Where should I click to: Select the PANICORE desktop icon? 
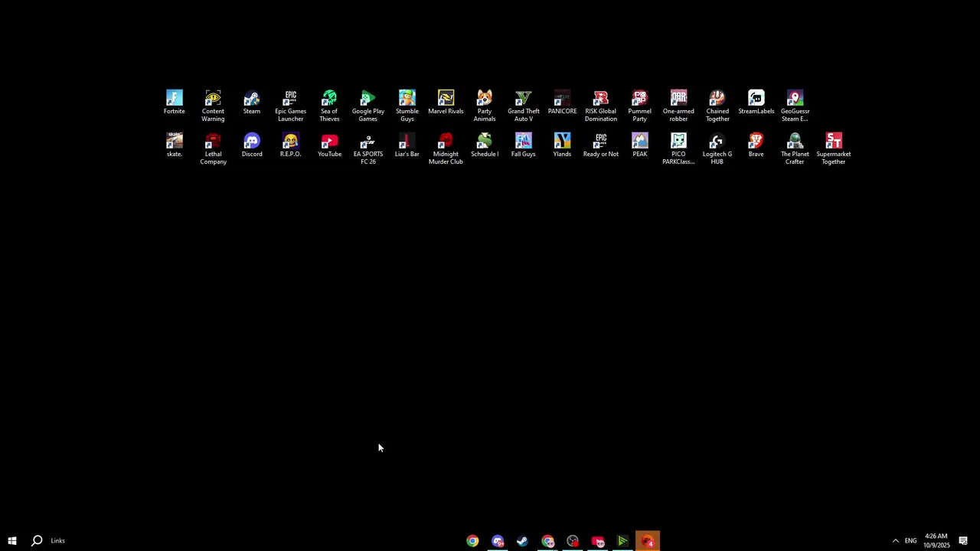click(562, 103)
